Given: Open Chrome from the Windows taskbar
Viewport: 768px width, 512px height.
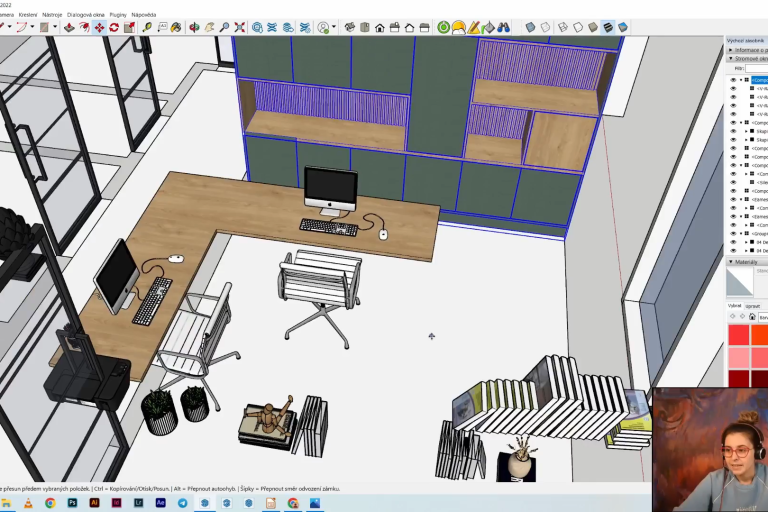Looking at the screenshot, I should point(50,503).
